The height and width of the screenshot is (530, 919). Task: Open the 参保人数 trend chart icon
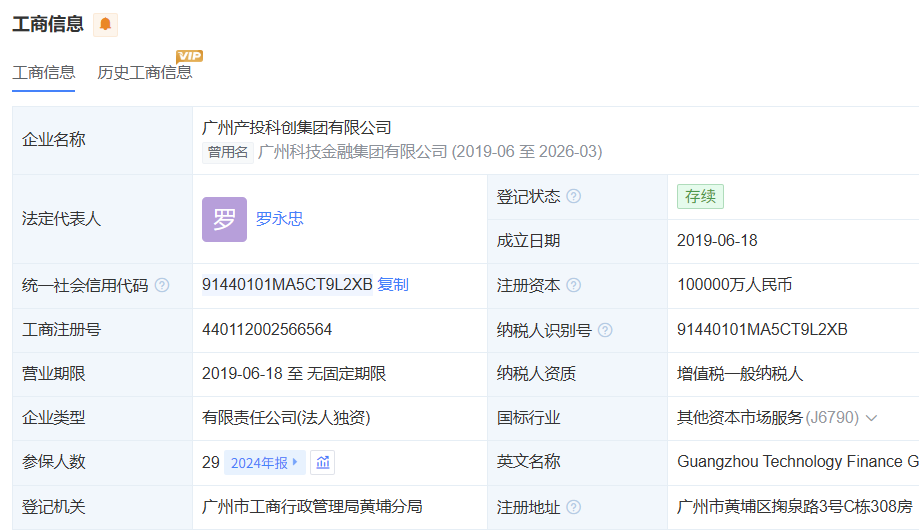pos(322,462)
